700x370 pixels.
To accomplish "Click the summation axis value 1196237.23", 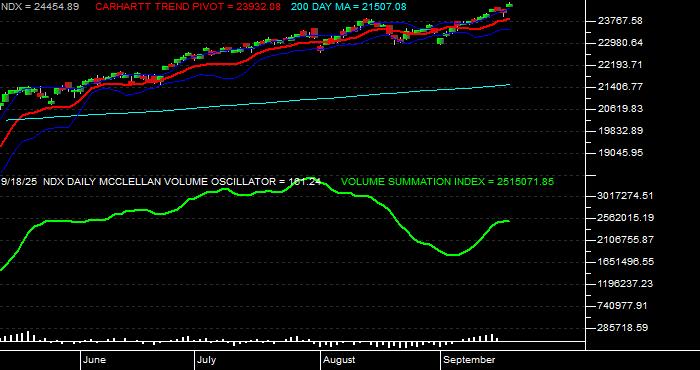I will pos(625,284).
